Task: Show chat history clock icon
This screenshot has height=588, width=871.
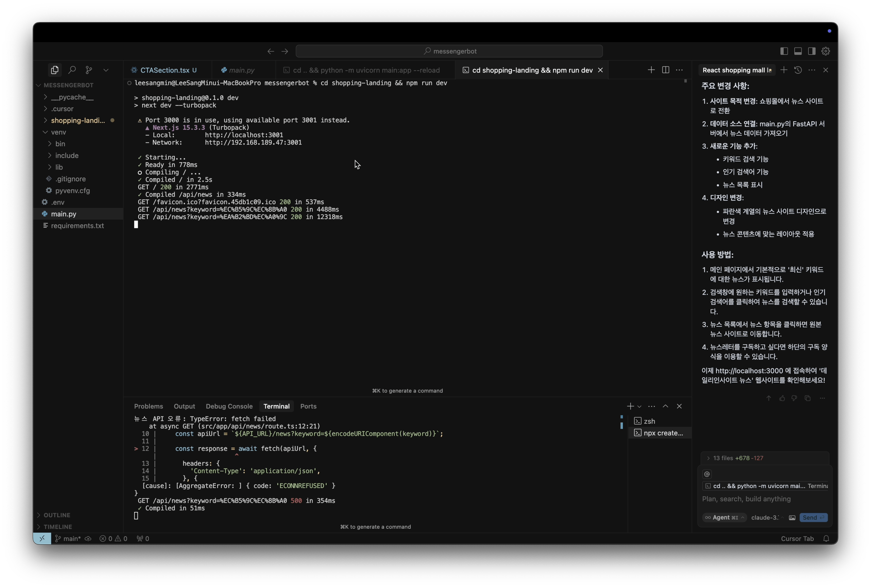Action: [x=798, y=70]
